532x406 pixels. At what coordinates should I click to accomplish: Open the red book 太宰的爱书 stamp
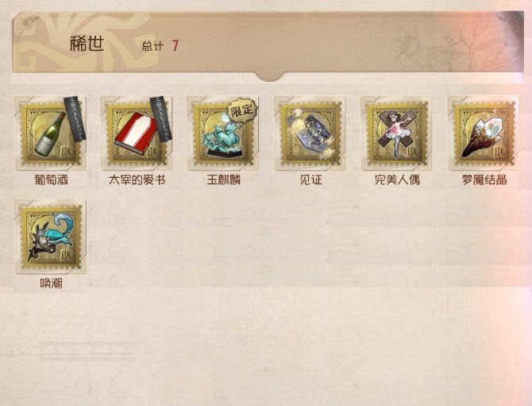pos(137,133)
